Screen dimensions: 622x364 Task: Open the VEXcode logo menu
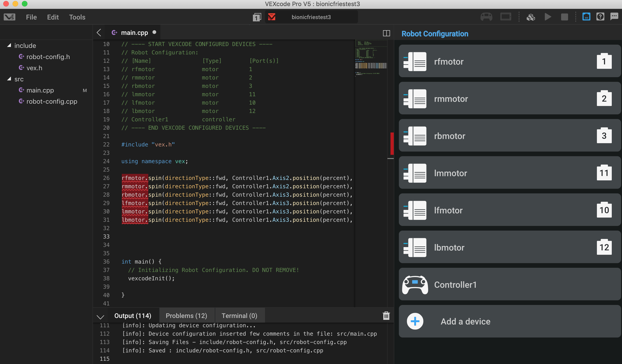click(9, 17)
